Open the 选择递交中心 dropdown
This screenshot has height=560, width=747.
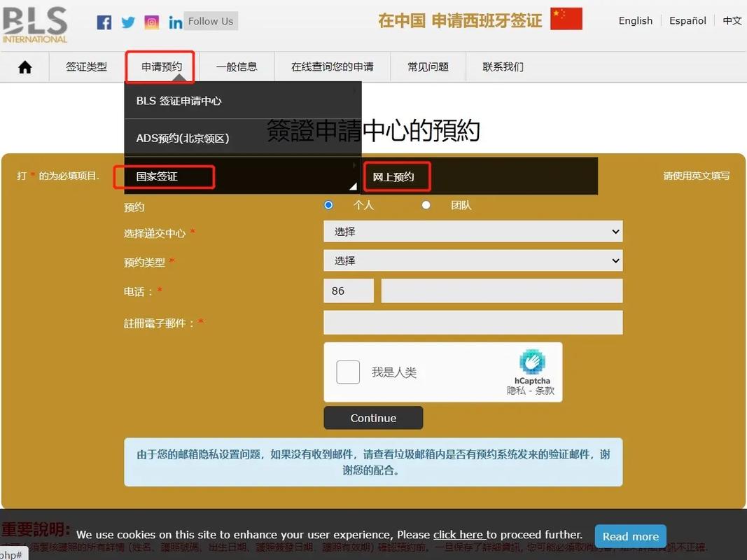coord(473,232)
